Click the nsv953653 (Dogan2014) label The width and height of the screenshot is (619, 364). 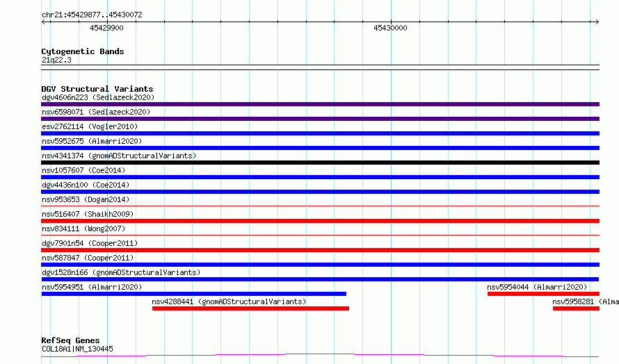point(86,199)
